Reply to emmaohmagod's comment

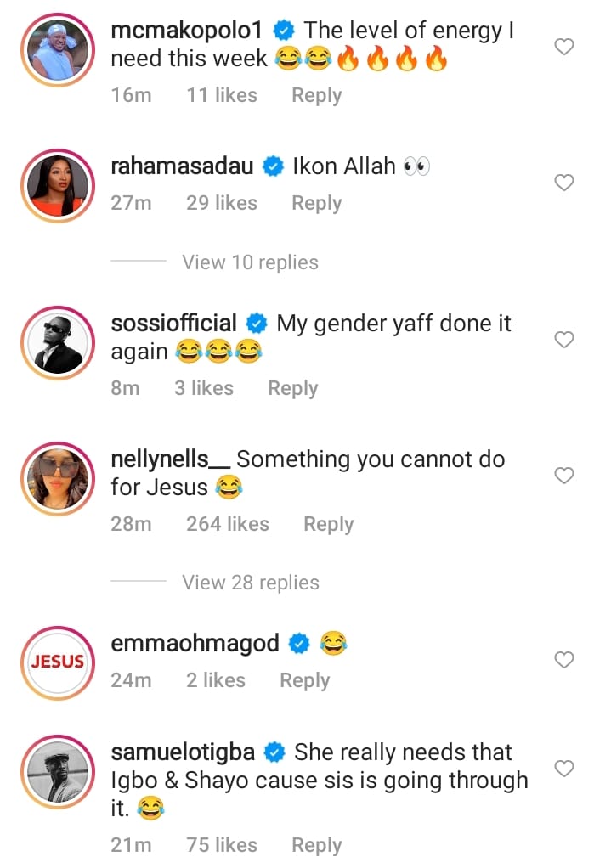pyautogui.click(x=304, y=680)
